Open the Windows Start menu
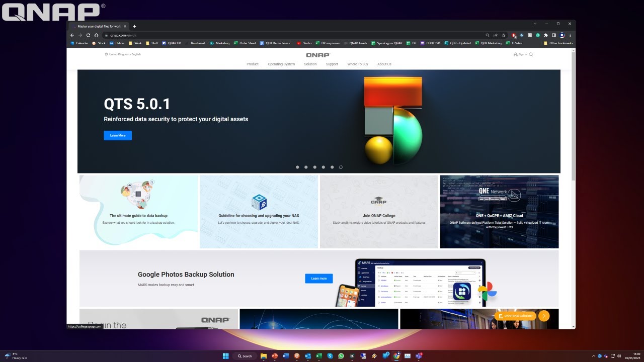644x362 pixels. pyautogui.click(x=226, y=356)
